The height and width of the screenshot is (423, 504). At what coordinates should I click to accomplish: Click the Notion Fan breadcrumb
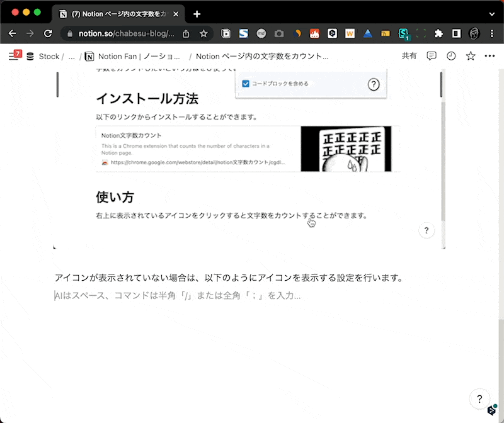132,57
